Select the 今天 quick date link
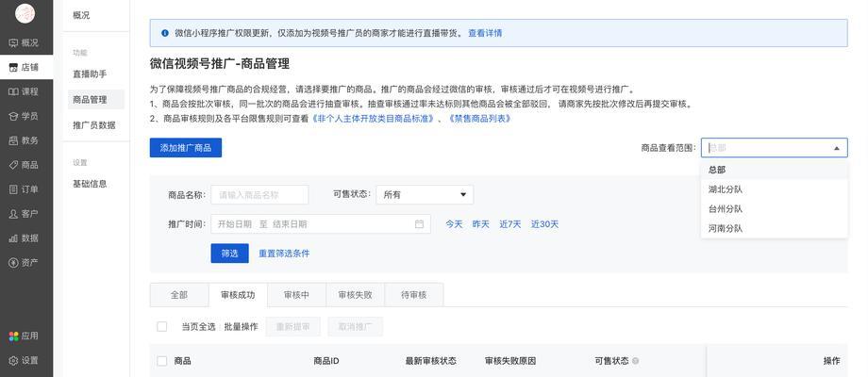This screenshot has height=377, width=868. pyautogui.click(x=454, y=224)
